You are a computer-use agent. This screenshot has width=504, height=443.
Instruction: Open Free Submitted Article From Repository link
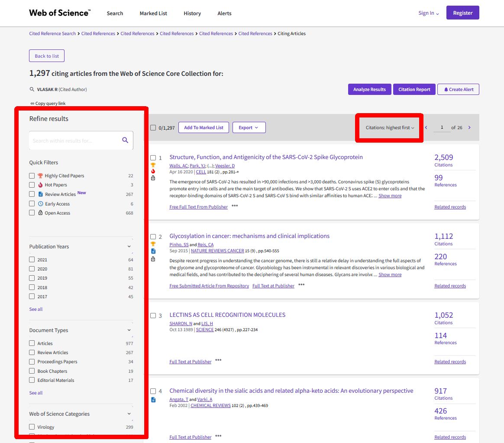coord(209,286)
